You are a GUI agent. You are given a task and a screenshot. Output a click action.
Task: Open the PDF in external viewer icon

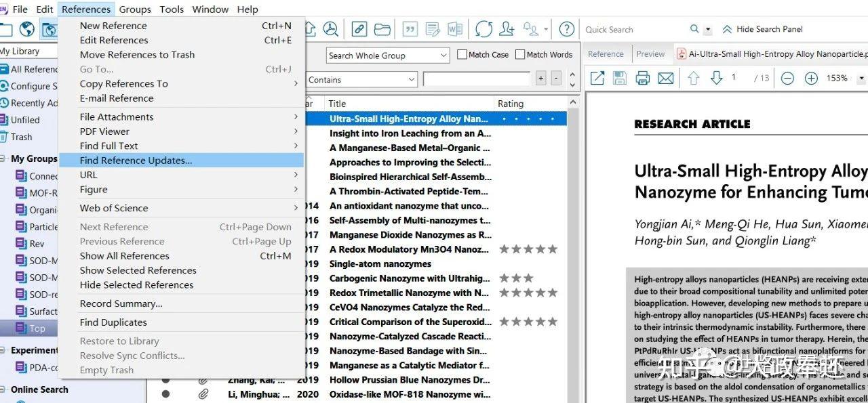597,79
